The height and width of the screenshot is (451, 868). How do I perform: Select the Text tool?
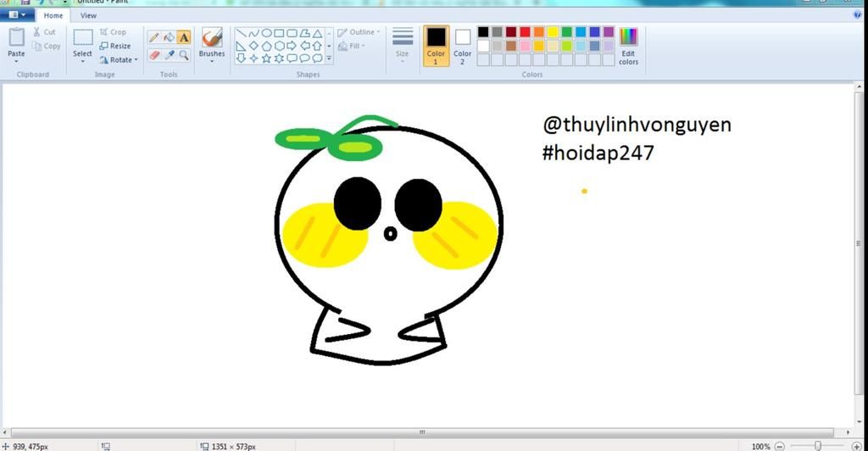(184, 37)
